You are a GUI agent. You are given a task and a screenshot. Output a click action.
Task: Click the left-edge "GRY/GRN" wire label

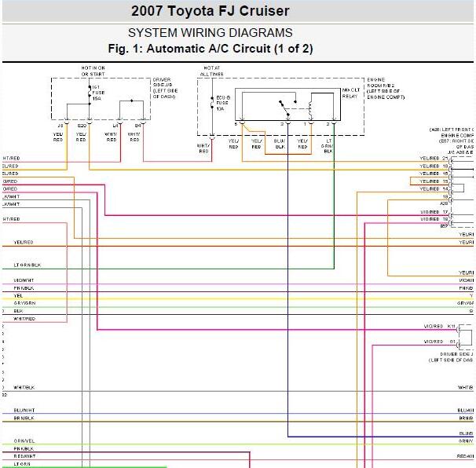point(24,303)
